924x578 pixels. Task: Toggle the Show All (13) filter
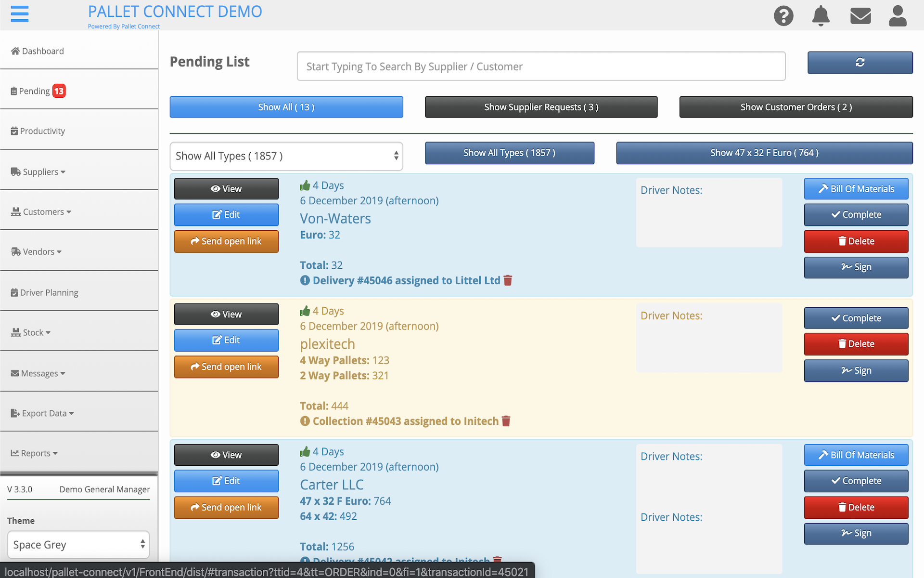[286, 107]
